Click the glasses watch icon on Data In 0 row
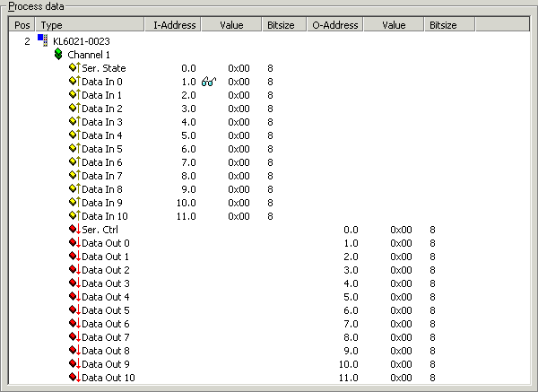 (209, 82)
